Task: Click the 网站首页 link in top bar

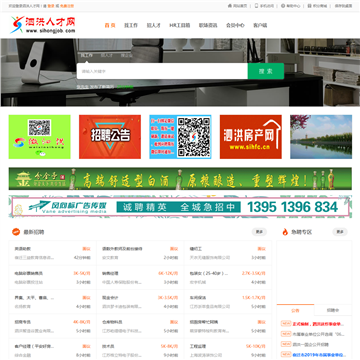Action: [240, 6]
